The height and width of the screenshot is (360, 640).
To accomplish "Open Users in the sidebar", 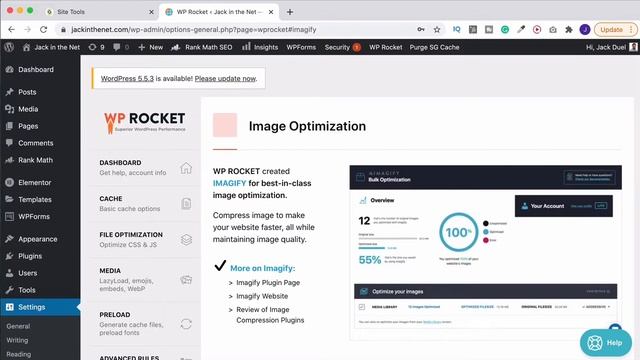I will (x=40, y=273).
